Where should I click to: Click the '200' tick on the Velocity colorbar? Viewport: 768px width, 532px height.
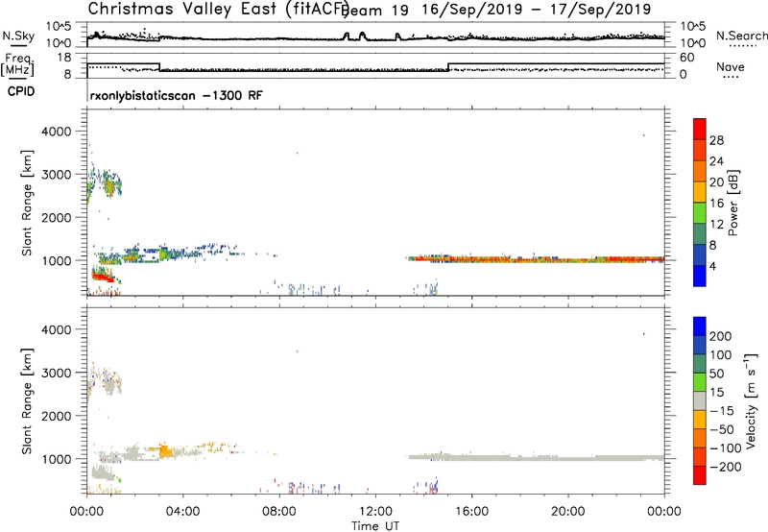click(721, 336)
